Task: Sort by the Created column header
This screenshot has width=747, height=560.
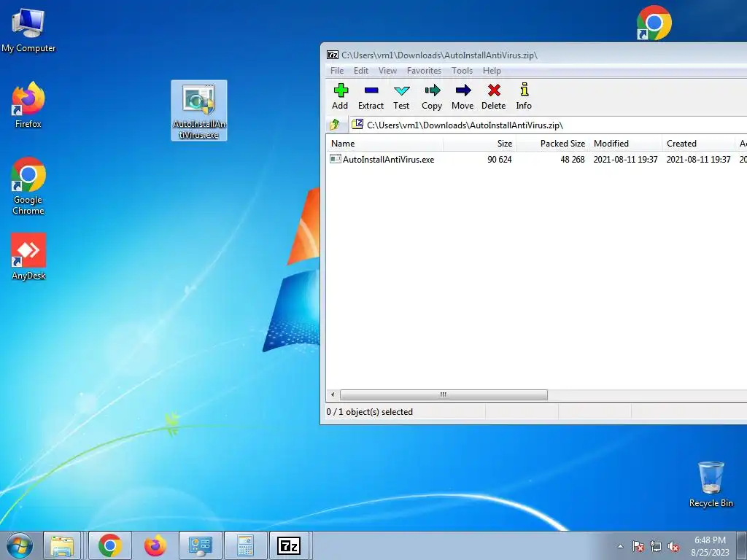Action: [x=698, y=144]
